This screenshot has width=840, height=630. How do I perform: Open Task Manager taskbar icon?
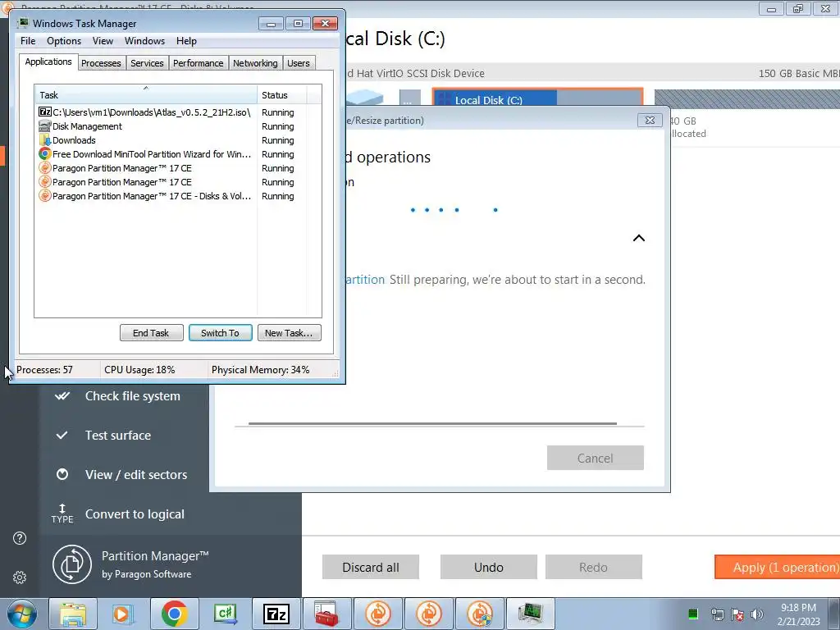pyautogui.click(x=531, y=614)
